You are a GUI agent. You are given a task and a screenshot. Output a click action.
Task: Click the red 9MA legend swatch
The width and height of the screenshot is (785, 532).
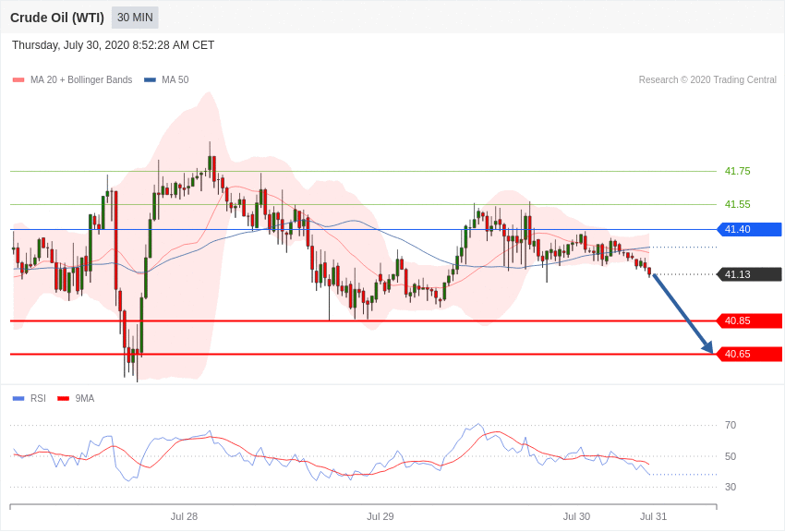coord(64,398)
